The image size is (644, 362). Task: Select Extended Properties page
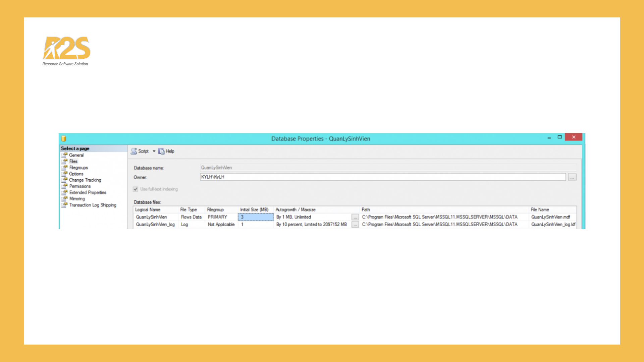point(88,192)
